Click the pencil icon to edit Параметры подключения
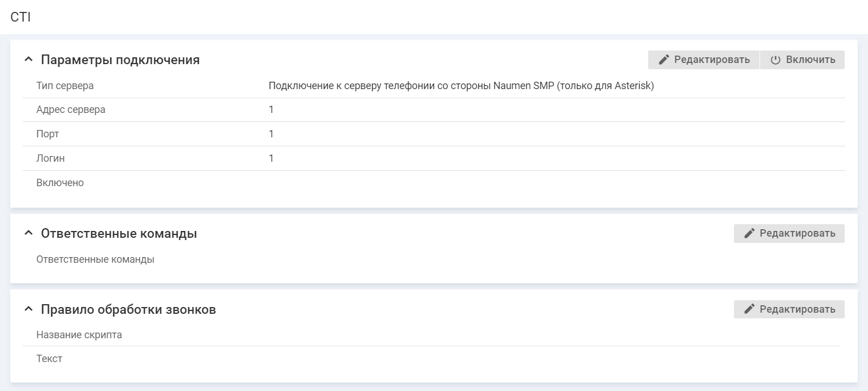Viewport: 868px width, 391px height. pos(664,60)
